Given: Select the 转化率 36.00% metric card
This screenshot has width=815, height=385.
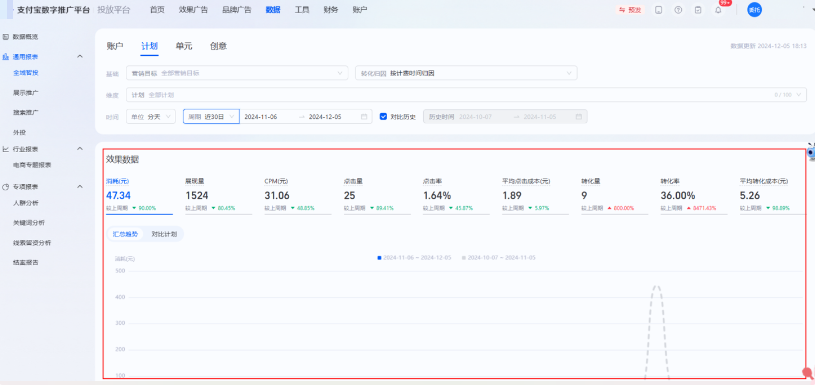Looking at the screenshot, I should point(694,195).
